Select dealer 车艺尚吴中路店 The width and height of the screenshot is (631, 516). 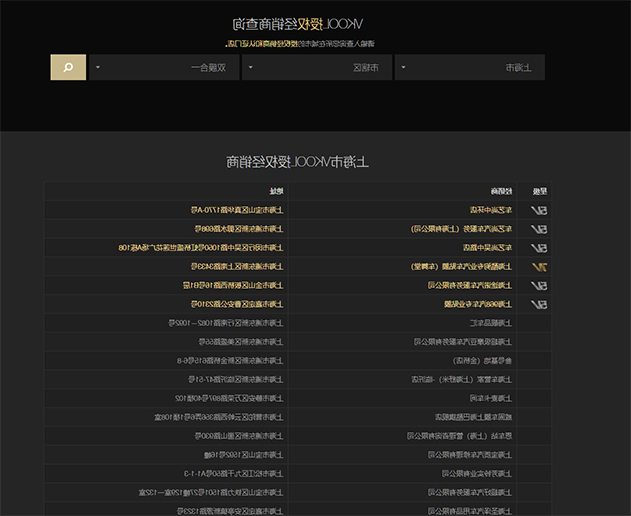[487, 248]
